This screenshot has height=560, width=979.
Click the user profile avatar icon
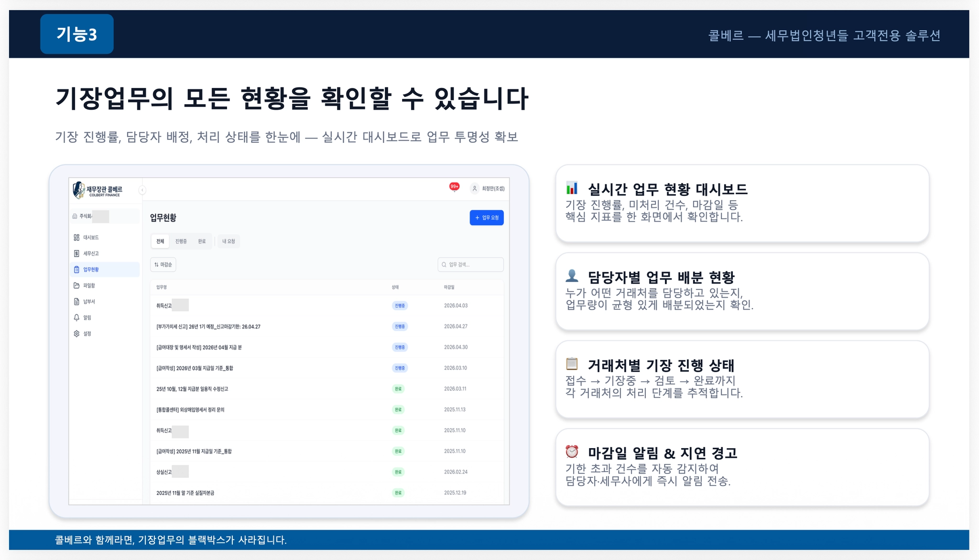474,189
